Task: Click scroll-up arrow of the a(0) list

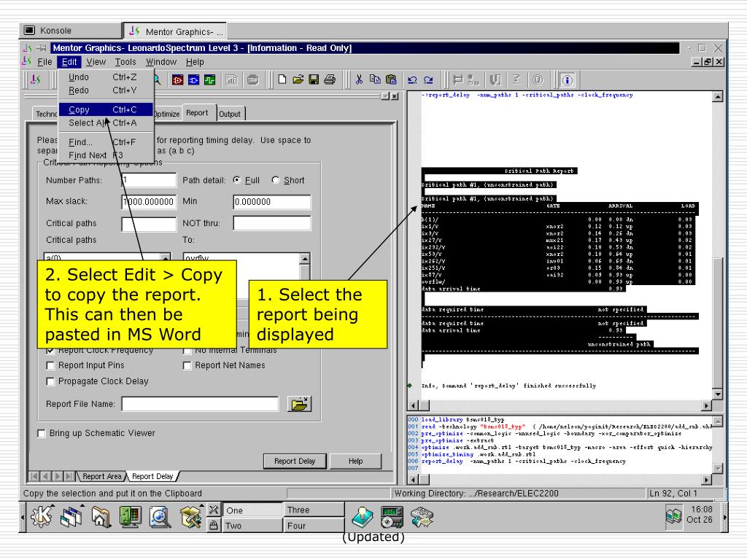Action: [x=166, y=257]
